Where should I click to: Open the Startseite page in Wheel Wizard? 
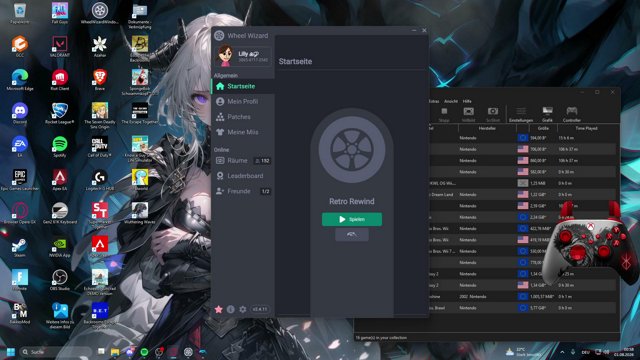243,86
